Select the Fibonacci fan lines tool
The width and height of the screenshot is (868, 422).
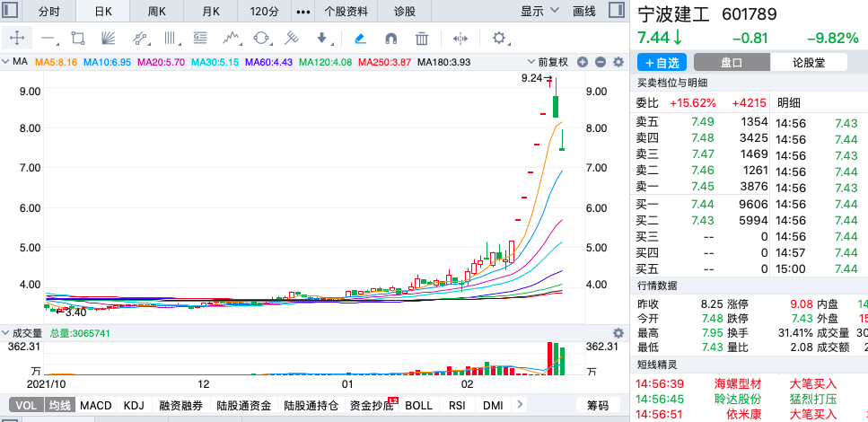[109, 39]
